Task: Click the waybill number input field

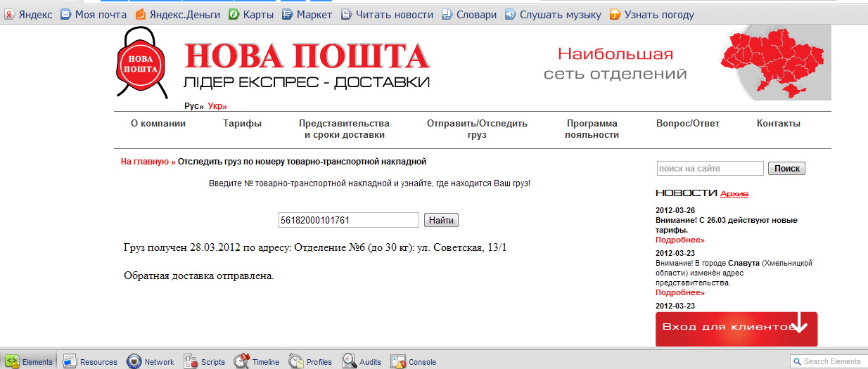Action: (349, 220)
